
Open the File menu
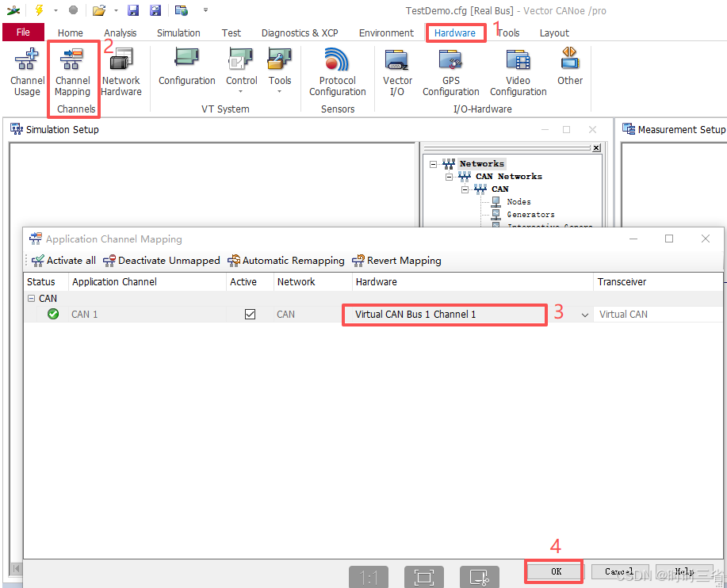pyautogui.click(x=23, y=32)
